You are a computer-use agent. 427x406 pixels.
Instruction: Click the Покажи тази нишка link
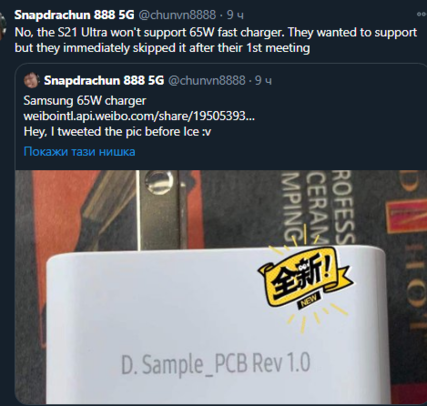tap(79, 152)
